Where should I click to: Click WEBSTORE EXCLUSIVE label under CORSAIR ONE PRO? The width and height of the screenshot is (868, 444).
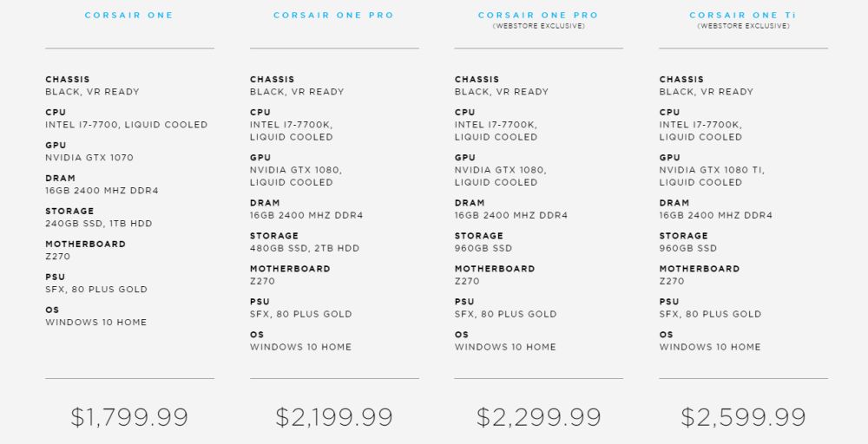pyautogui.click(x=538, y=26)
